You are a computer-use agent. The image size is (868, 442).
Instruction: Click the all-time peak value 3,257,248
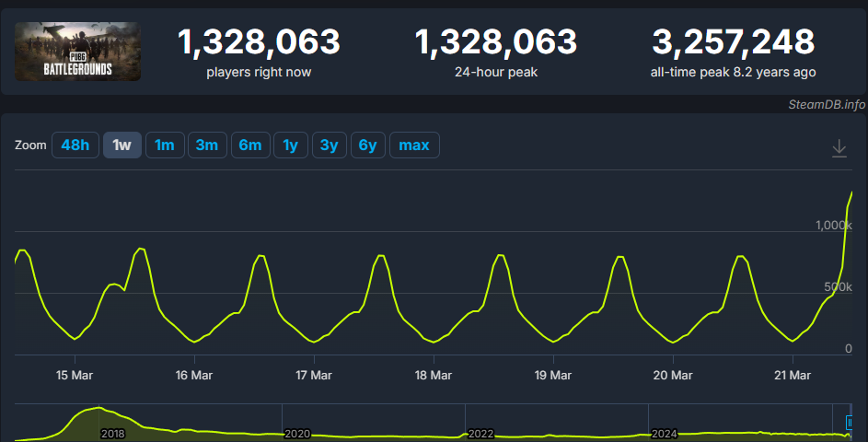733,41
